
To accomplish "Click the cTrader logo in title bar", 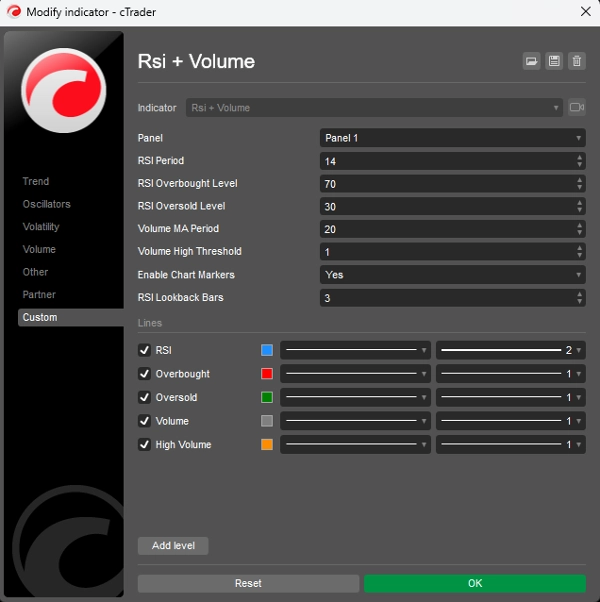I will coord(14,12).
